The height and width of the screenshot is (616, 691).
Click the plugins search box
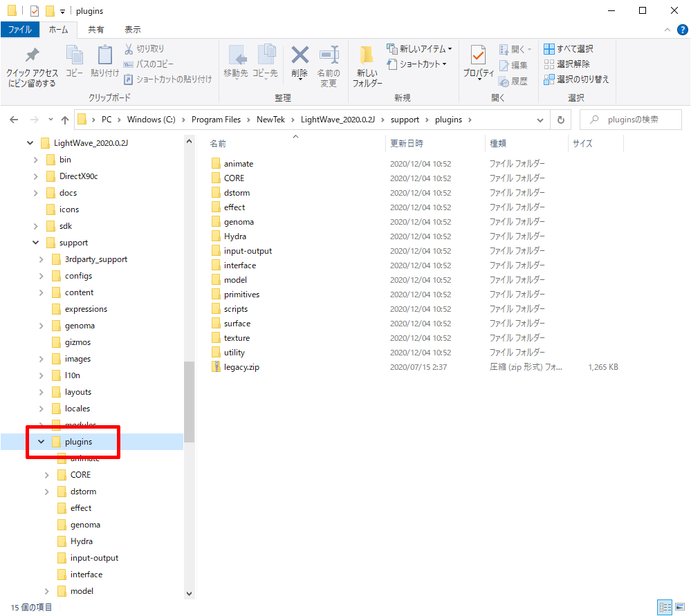click(631, 120)
